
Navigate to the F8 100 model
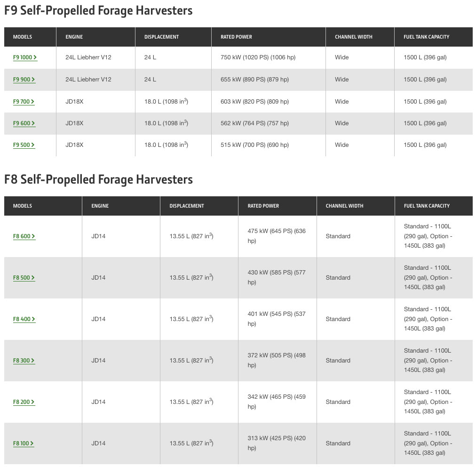(24, 443)
